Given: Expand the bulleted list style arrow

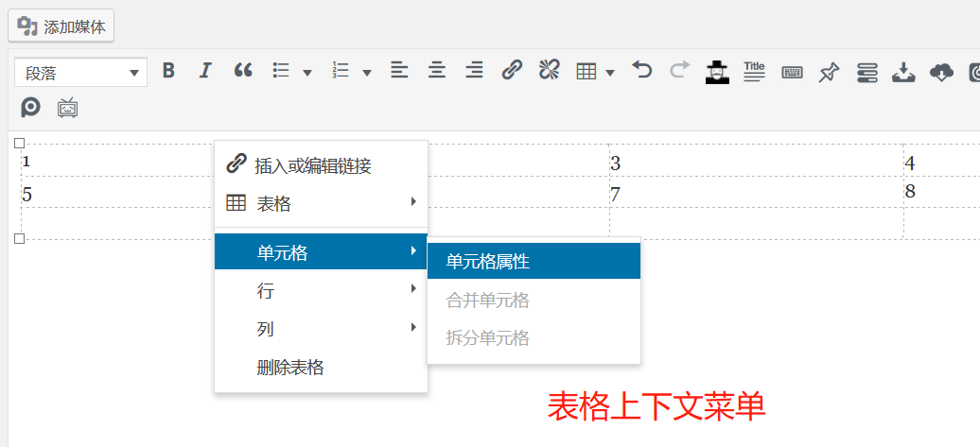Looking at the screenshot, I should coord(307,72).
